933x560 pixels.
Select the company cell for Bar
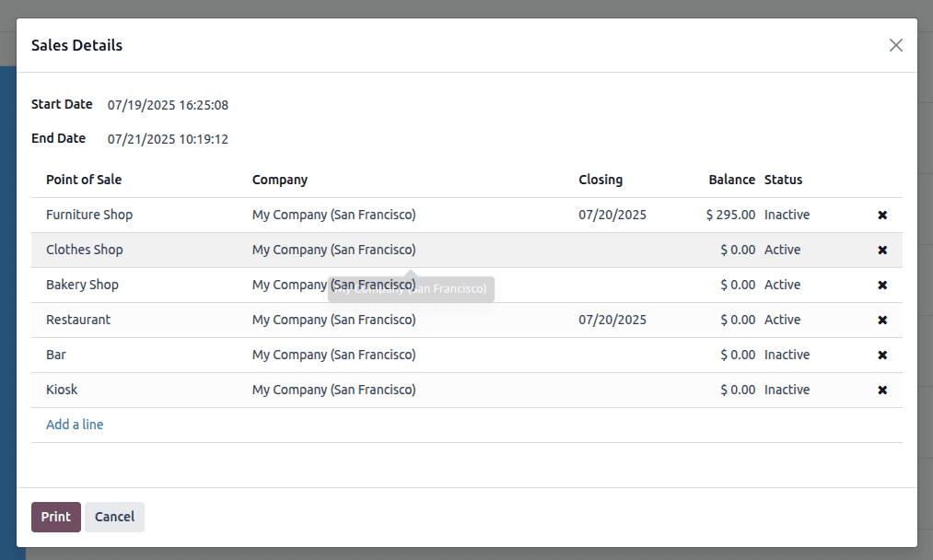coord(334,355)
